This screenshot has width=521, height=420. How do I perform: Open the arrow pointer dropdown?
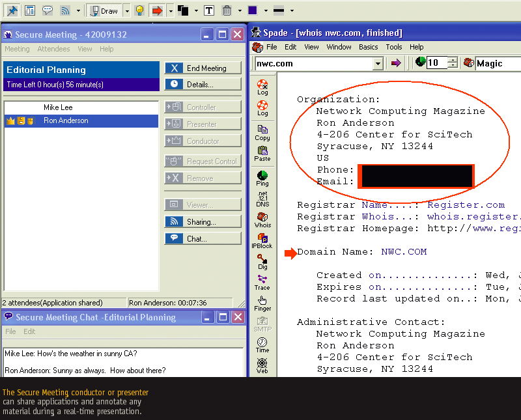(171, 11)
